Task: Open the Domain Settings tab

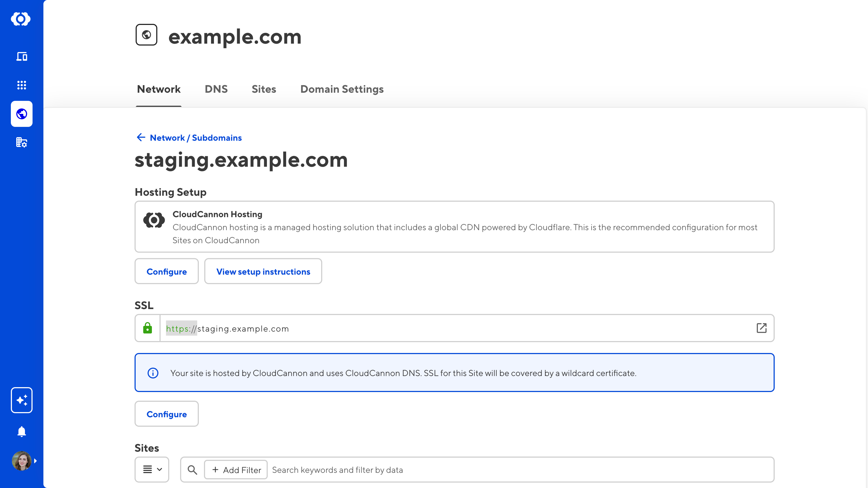Action: (x=342, y=89)
